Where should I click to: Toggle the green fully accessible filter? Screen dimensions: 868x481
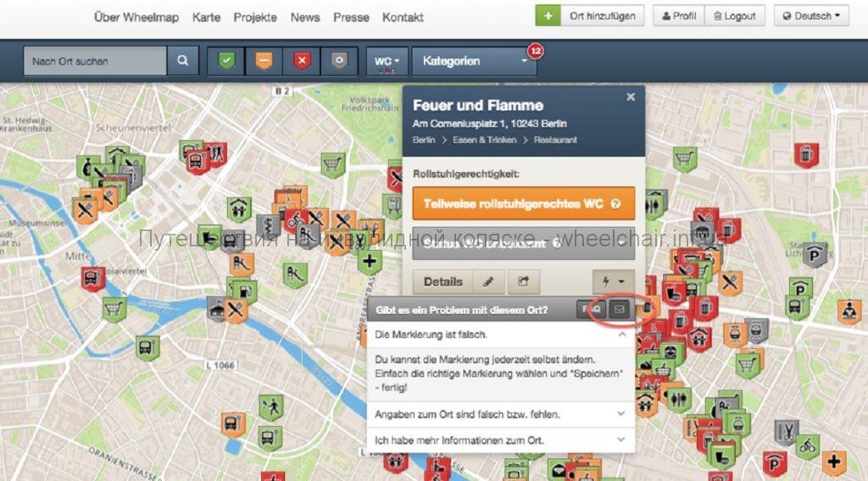point(225,61)
